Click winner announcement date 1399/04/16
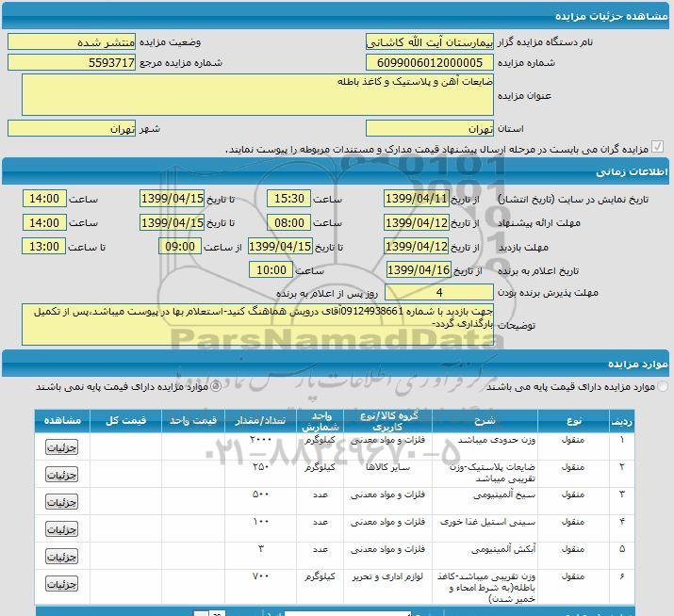Screen dimensions: 674x616 tap(419, 269)
